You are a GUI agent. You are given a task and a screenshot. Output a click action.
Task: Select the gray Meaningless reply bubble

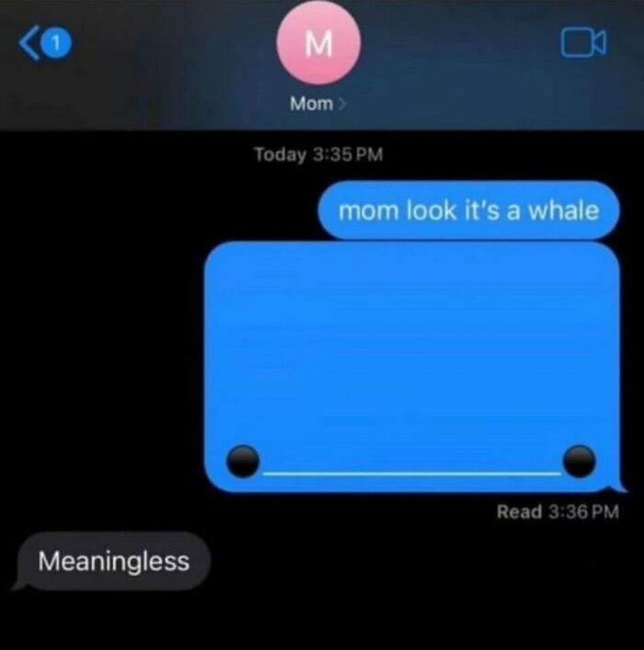[112, 562]
